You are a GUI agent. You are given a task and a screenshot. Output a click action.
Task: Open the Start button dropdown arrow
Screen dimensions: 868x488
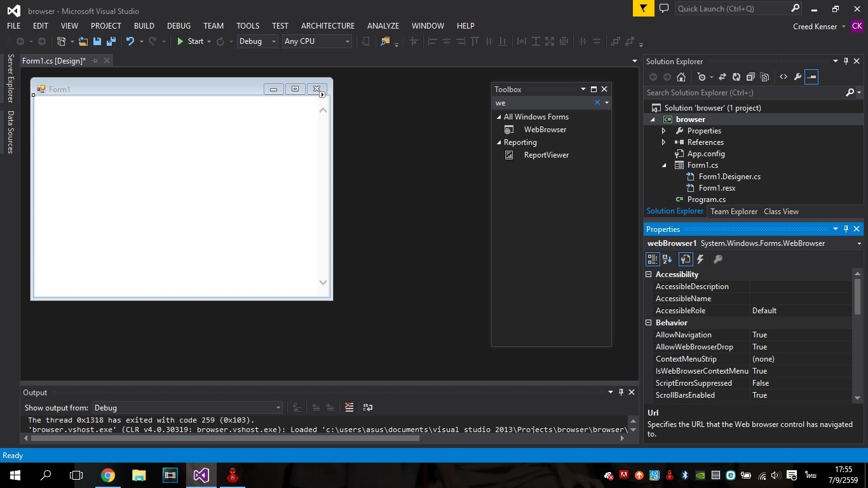[x=209, y=41]
